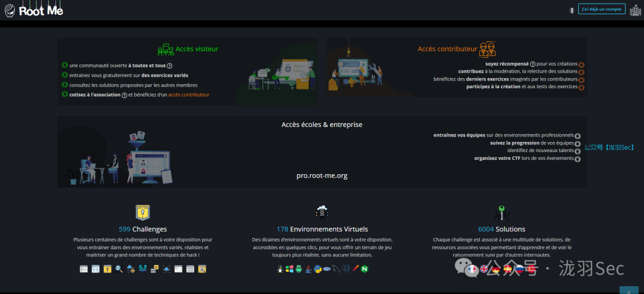Select the white terminal window challenge icon
Screen dimensions: 644x294
pyautogui.click(x=178, y=269)
